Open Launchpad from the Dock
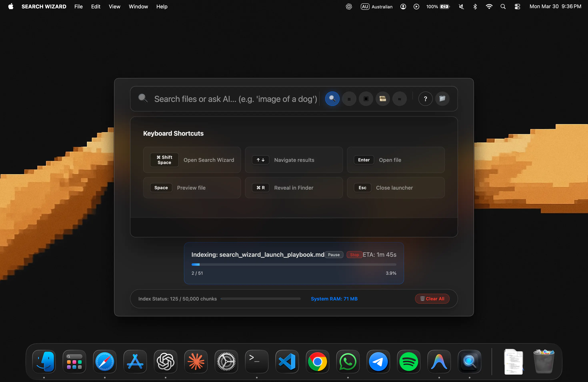Viewport: 588px width, 382px height. 74,361
